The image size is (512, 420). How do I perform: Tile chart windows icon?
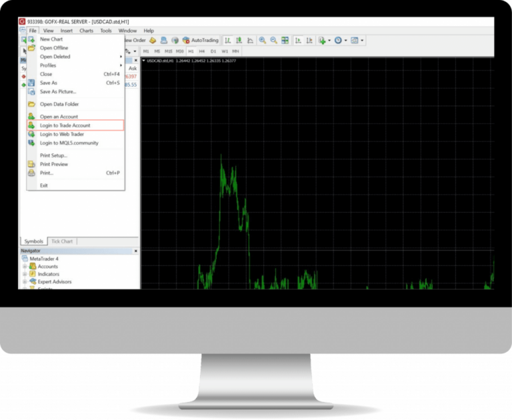click(285, 40)
